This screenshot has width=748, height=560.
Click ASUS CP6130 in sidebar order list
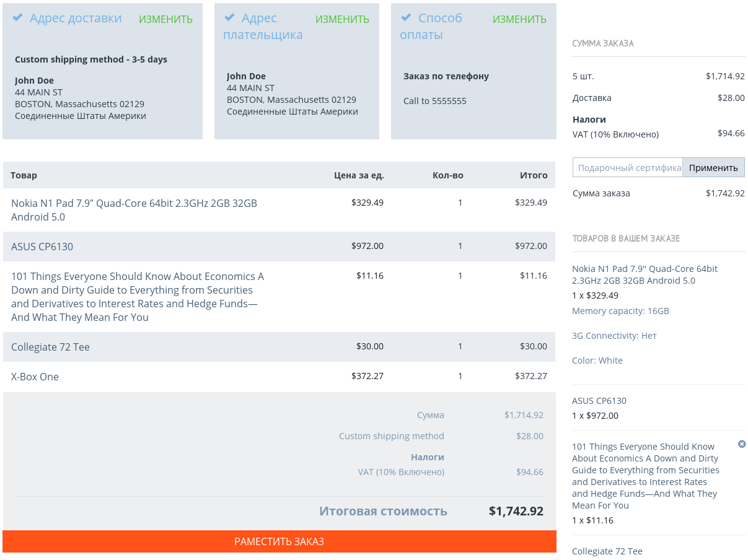(599, 401)
